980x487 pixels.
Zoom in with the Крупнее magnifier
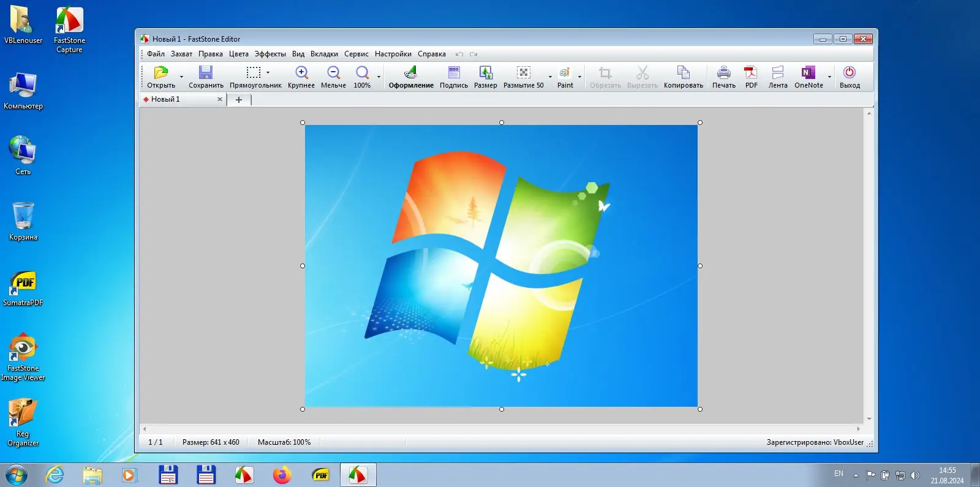point(301,73)
